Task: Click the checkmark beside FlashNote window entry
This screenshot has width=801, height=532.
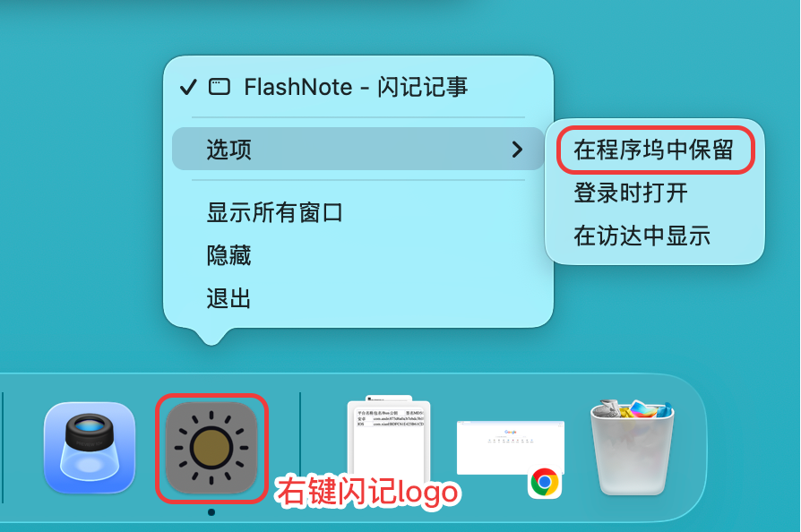Action: pos(188,87)
